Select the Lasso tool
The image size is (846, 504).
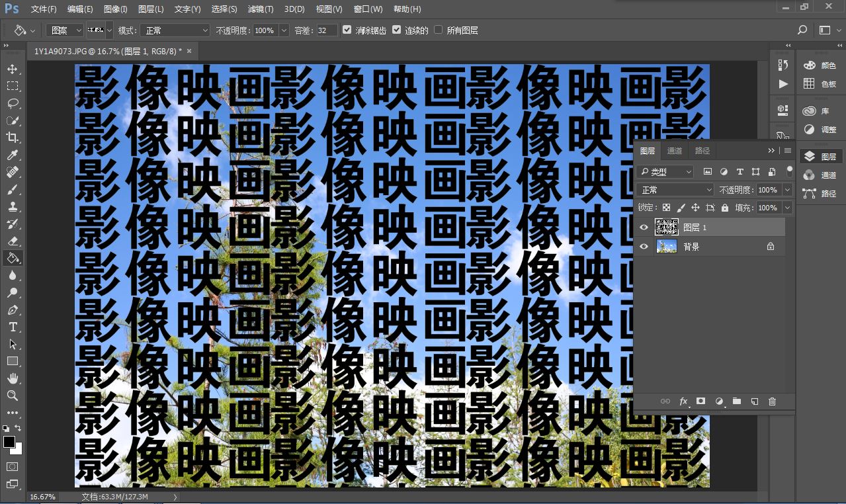click(x=13, y=103)
